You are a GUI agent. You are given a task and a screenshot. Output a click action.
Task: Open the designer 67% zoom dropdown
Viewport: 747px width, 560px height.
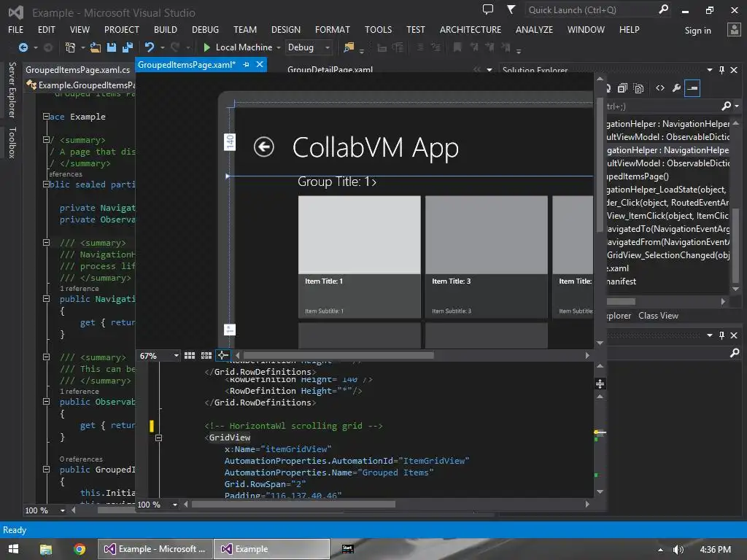[x=177, y=356]
